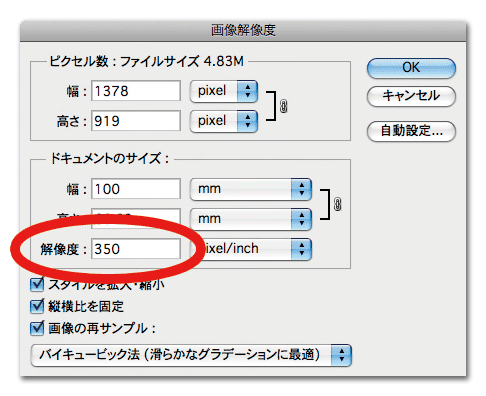
Task: Expand document height mm unit dropdown
Action: pyautogui.click(x=251, y=219)
